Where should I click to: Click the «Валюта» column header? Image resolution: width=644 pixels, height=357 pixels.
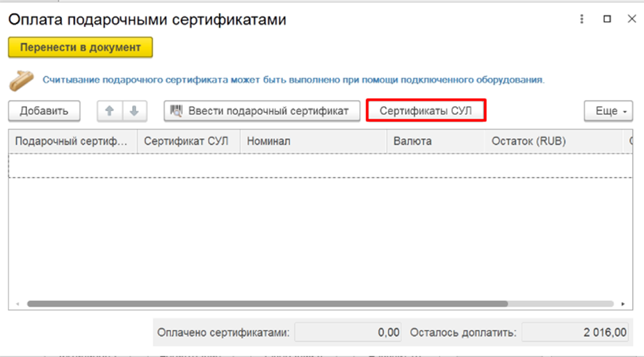point(436,141)
